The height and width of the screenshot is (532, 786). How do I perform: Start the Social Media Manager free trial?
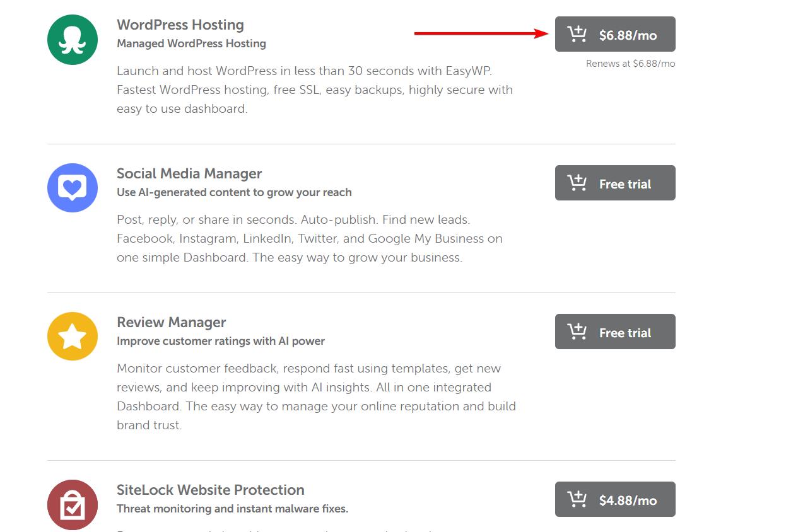615,183
